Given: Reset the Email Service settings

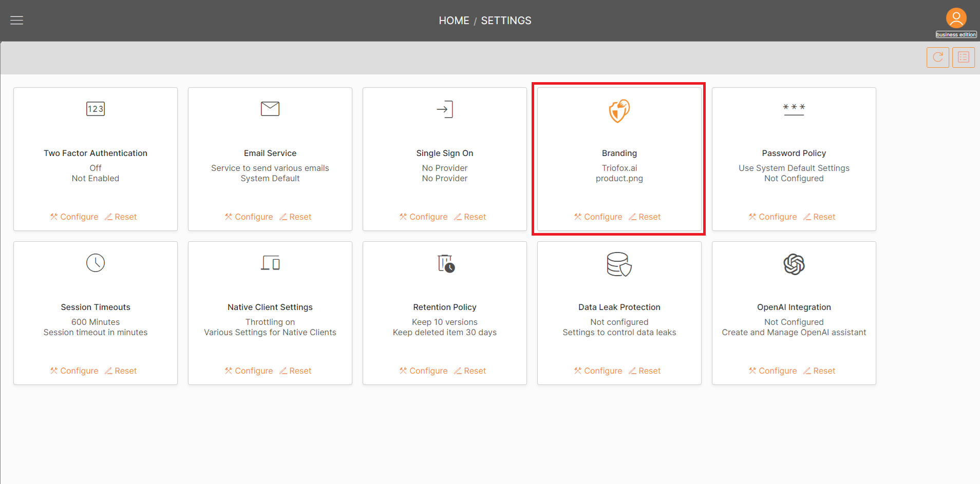Looking at the screenshot, I should coord(300,217).
